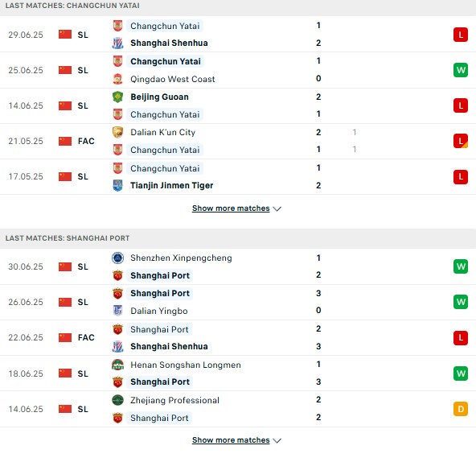Click the Dalian Yingbo team logo

(117, 311)
